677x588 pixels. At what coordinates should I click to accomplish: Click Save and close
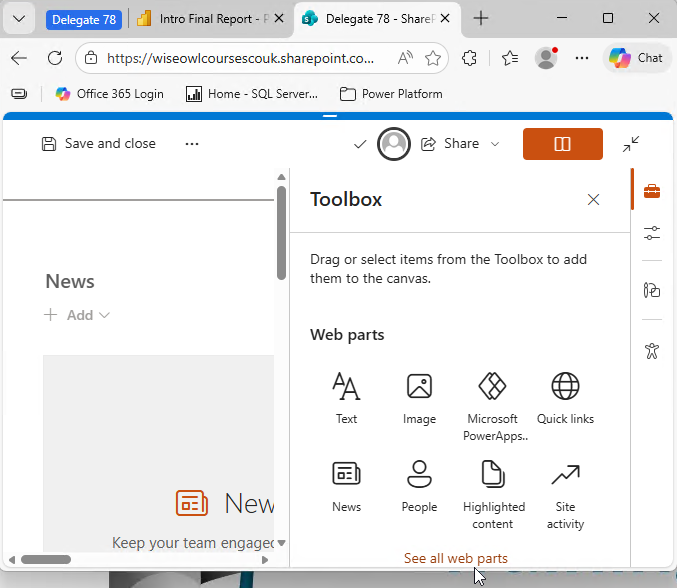tap(99, 144)
